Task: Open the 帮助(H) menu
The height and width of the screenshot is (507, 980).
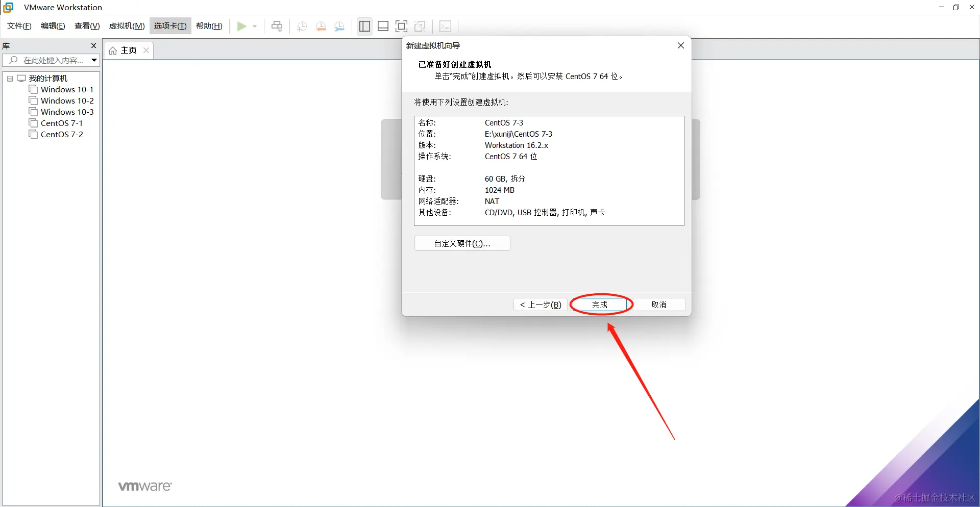Action: [x=209, y=26]
